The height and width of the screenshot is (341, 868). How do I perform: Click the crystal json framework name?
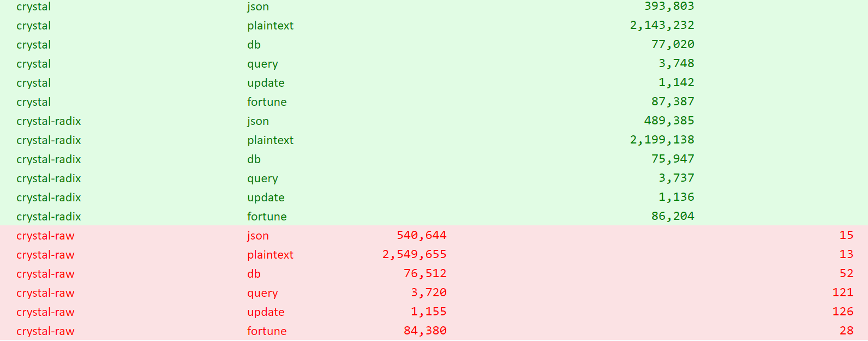[x=33, y=7]
